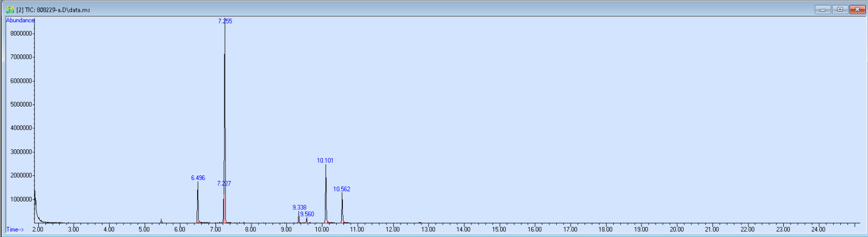Click the small peak near 5.5 minutes

pyautogui.click(x=161, y=221)
